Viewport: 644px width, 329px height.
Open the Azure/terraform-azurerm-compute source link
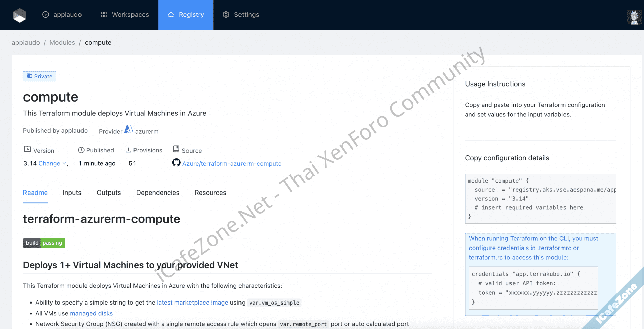232,164
